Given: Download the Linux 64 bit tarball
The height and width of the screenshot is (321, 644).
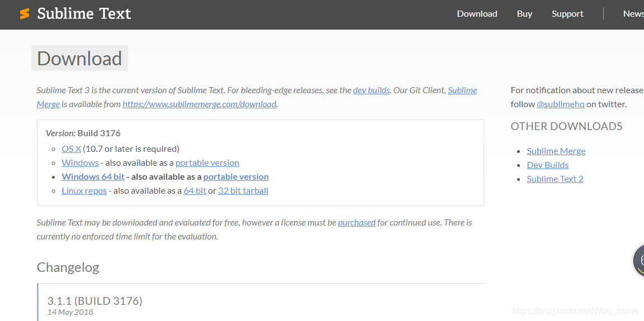Looking at the screenshot, I should (x=195, y=190).
